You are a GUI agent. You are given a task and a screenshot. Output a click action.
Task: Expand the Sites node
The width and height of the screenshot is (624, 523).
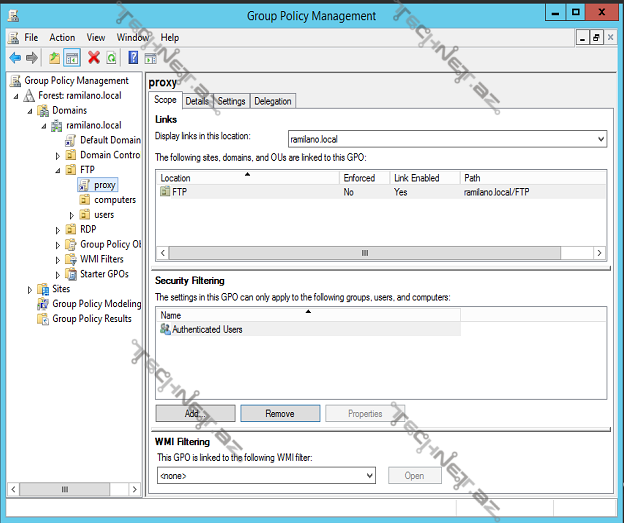29,290
